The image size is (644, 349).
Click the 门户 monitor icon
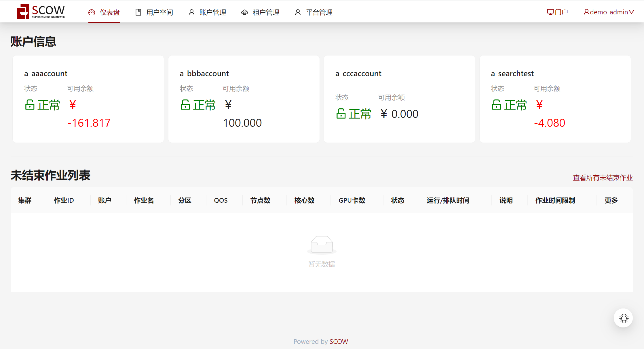(550, 12)
